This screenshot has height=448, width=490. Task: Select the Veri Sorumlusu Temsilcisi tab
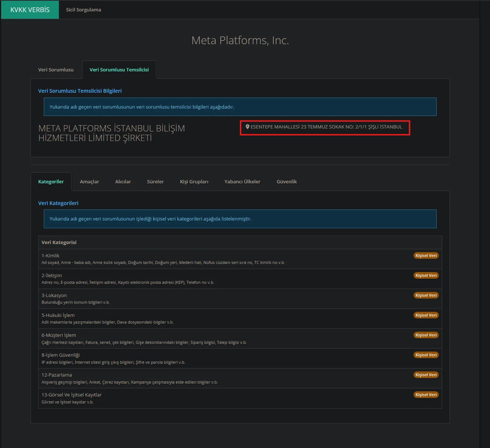pos(119,70)
